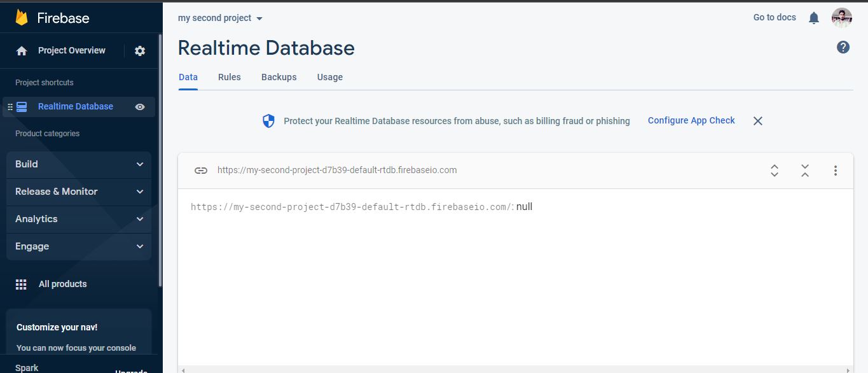Viewport: 868px width, 373px height.
Task: Click the notifications bell icon
Action: [814, 18]
